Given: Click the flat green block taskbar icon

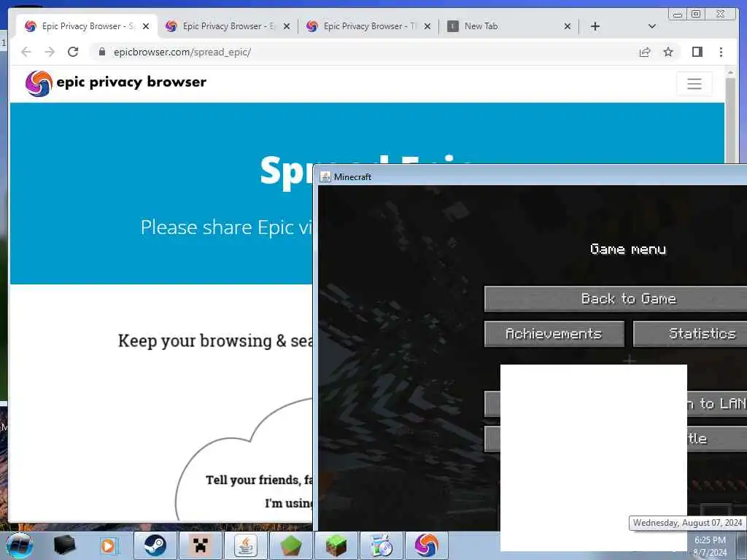Looking at the screenshot, I should (x=290, y=545).
